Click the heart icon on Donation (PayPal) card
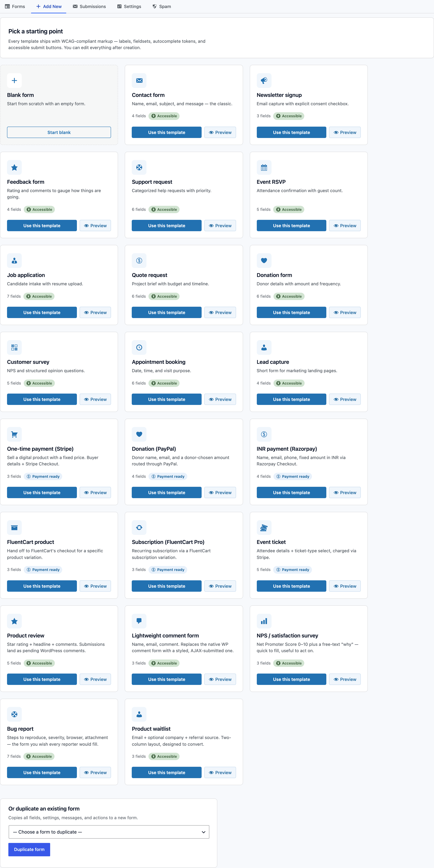The width and height of the screenshot is (434, 868). pyautogui.click(x=139, y=434)
